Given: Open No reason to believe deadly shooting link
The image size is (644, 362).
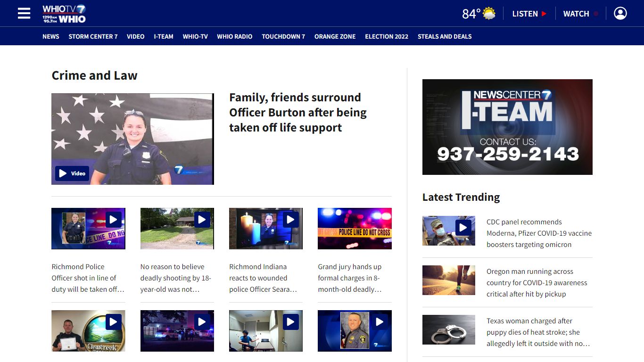Looking at the screenshot, I should (x=177, y=278).
